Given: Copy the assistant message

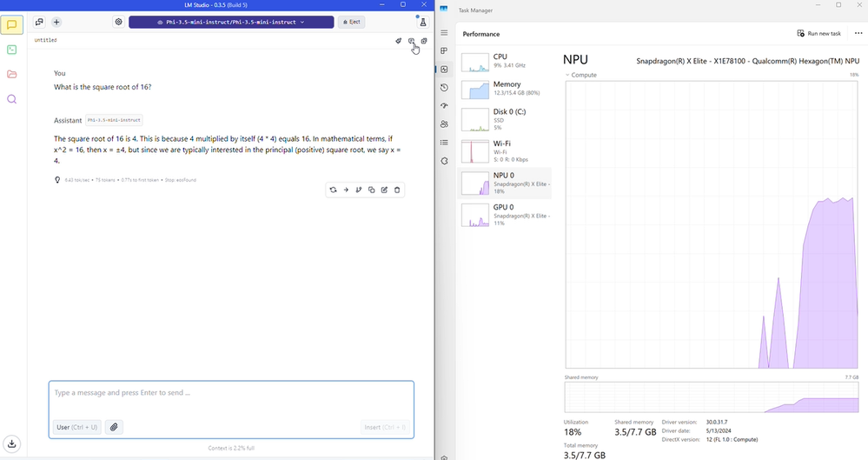Looking at the screenshot, I should [372, 190].
